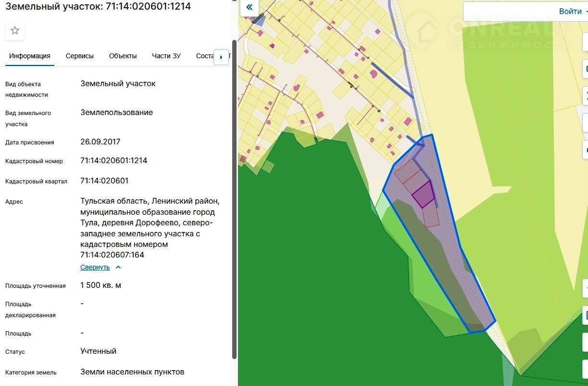Switch to the Сервисы tab

[80, 56]
